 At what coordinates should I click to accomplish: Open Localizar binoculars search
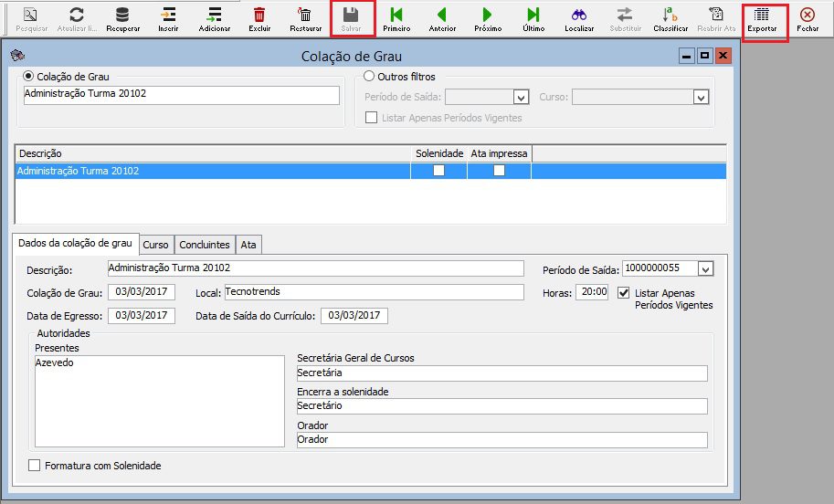pyautogui.click(x=579, y=16)
